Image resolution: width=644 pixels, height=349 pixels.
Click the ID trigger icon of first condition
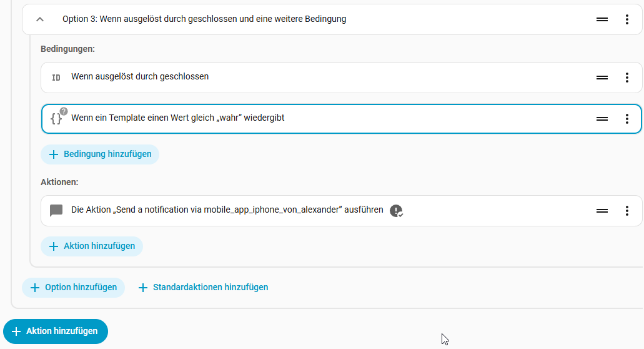click(56, 78)
